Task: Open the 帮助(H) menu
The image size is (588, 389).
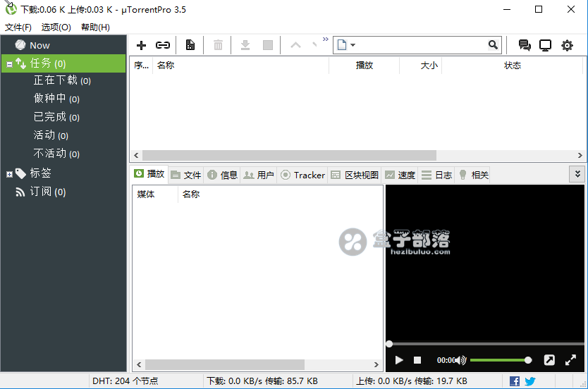Action: point(96,27)
